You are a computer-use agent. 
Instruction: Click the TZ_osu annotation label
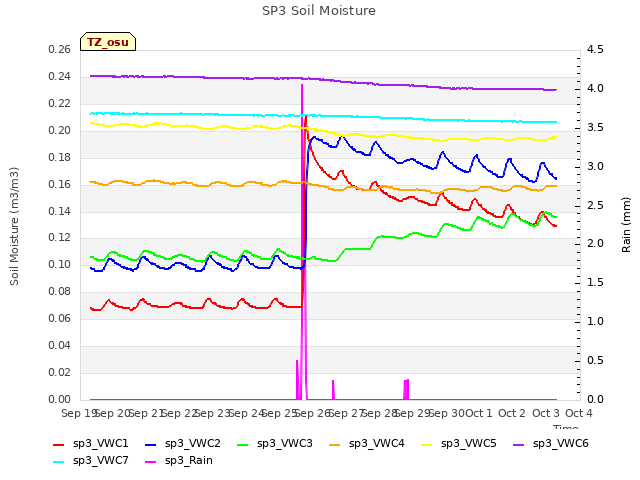108,42
